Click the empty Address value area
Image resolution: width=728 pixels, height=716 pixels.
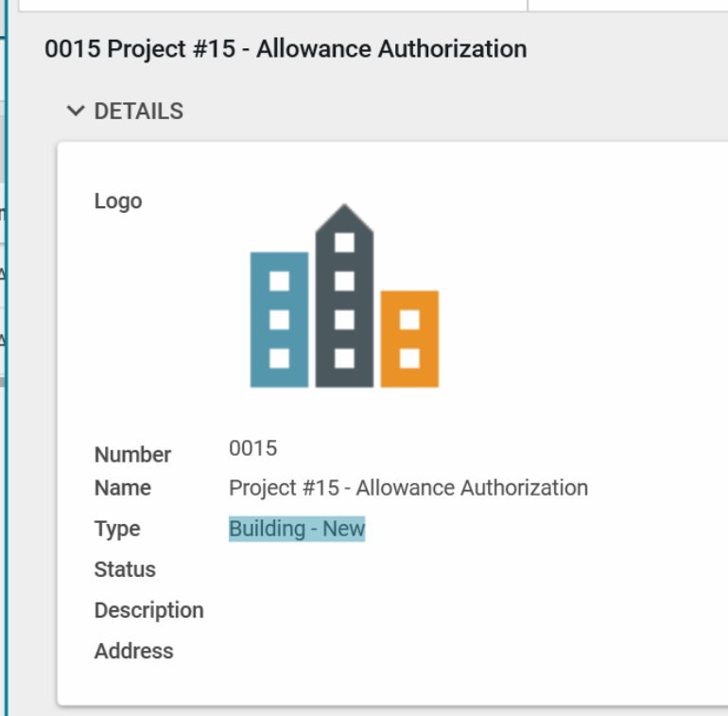[378, 652]
